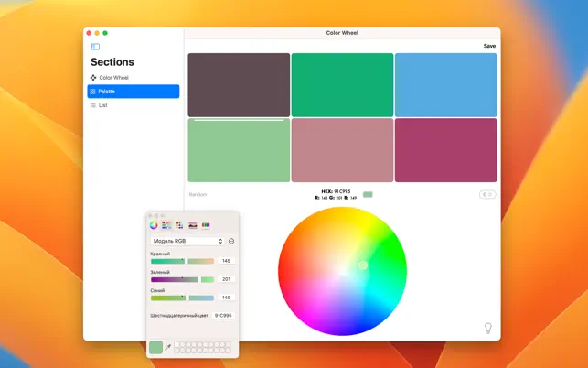Click the Красный slider track
The width and height of the screenshot is (588, 368).
click(182, 261)
